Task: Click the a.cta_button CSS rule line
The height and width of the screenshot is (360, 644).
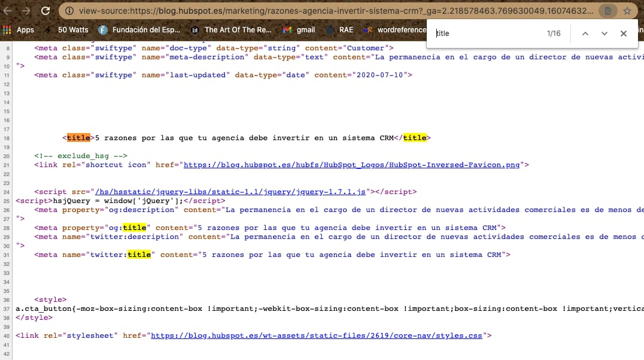Action: tap(329, 308)
